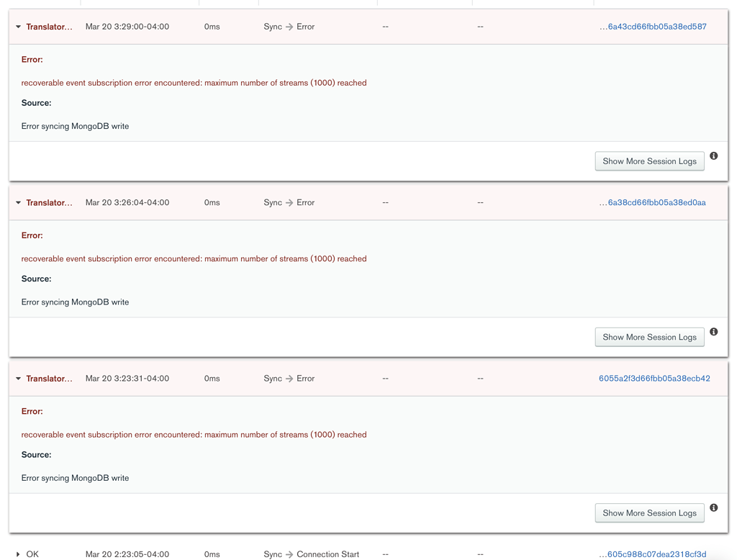Click info icon beside 3:29:00 session logs button
737x560 pixels.
714,156
